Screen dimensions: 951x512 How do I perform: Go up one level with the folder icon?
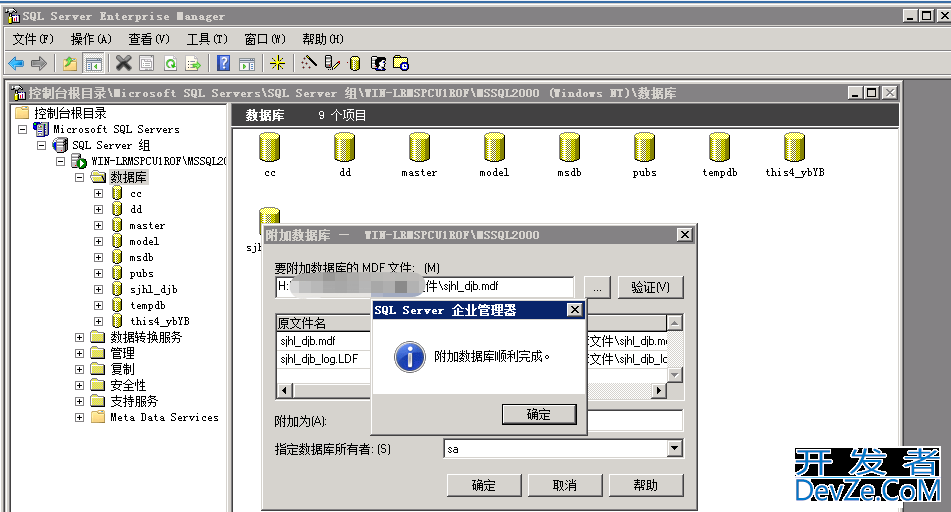tap(70, 63)
